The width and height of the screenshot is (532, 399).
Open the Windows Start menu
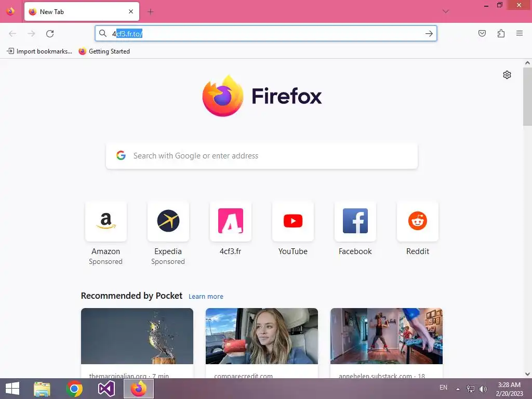12,389
